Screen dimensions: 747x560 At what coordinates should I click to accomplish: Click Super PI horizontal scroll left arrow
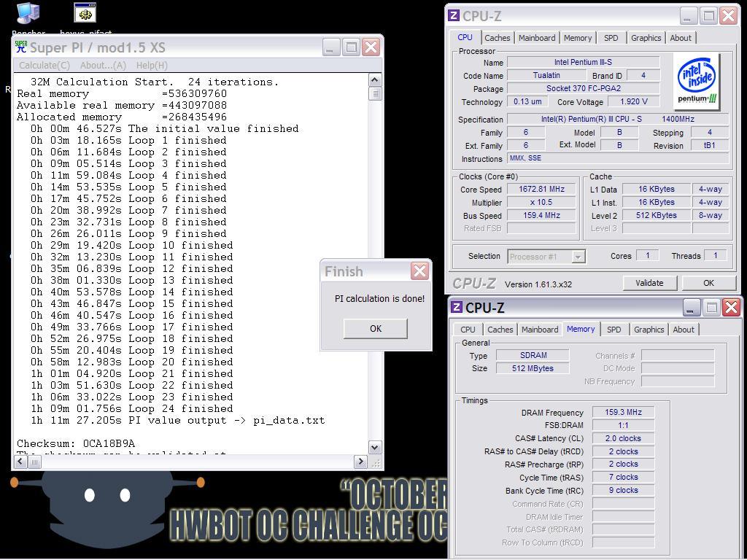20,462
